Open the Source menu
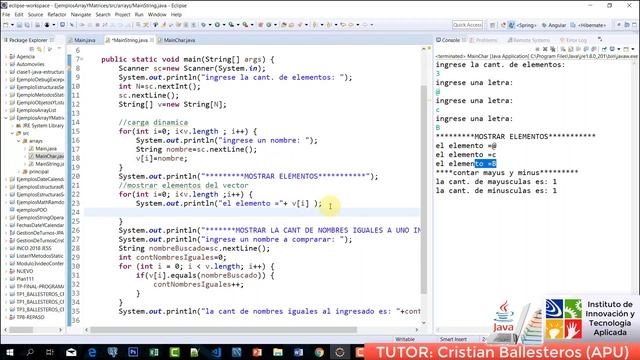Viewport: 640px width, 360px height. click(36, 14)
